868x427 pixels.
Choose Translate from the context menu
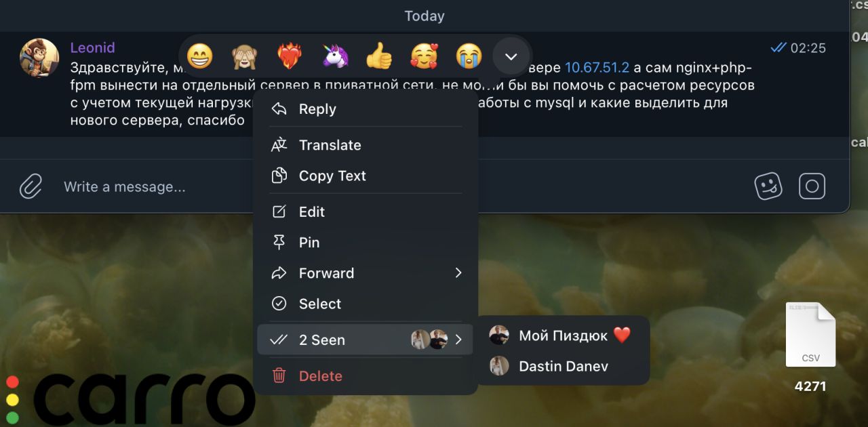click(365, 145)
